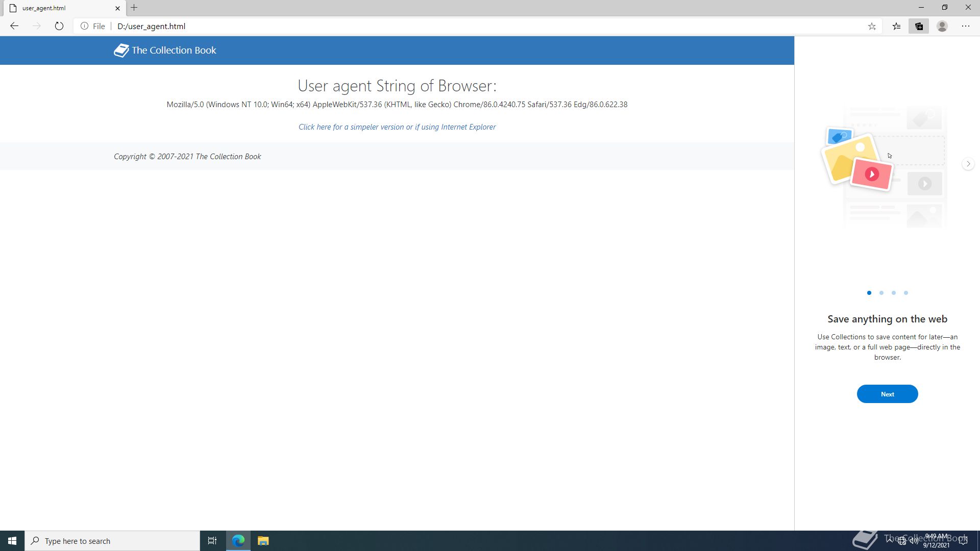Click the browser Back arrow
This screenshot has width=980, height=551.
(14, 26)
